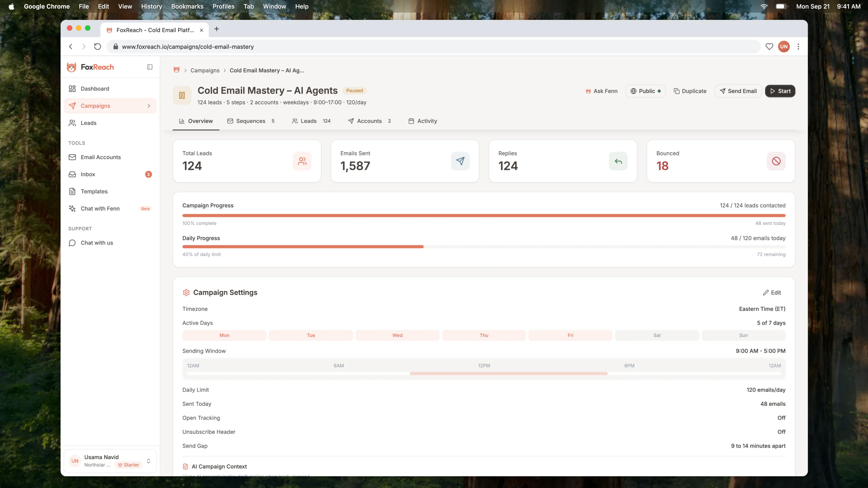Toggle Monday active day
The image size is (868, 488).
point(225,336)
